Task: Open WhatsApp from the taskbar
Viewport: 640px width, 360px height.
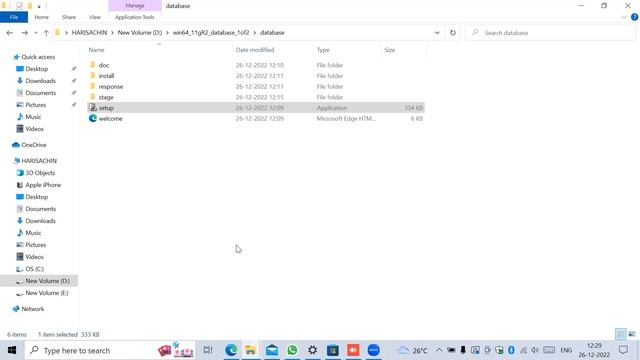Action: (x=292, y=350)
